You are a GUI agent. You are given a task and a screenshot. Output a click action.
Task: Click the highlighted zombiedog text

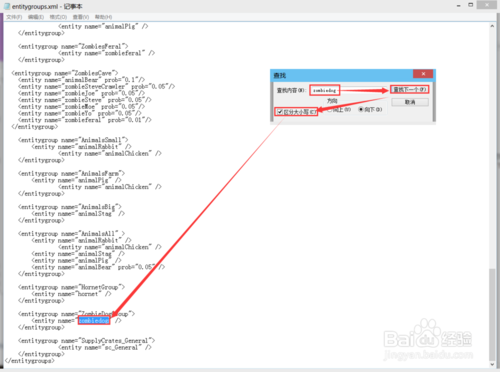[x=94, y=321]
